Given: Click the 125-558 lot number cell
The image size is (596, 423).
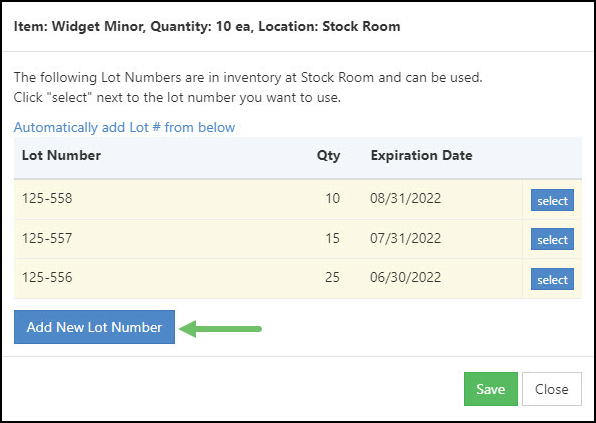Looking at the screenshot, I should 47,198.
